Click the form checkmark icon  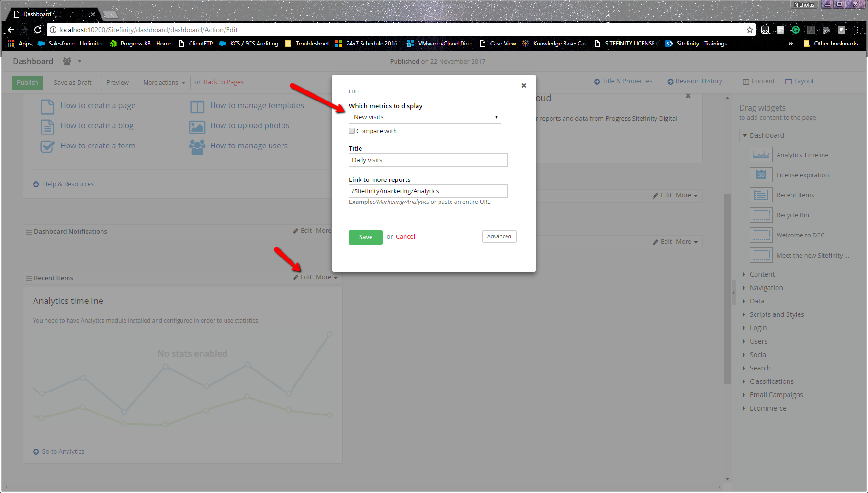(x=47, y=146)
